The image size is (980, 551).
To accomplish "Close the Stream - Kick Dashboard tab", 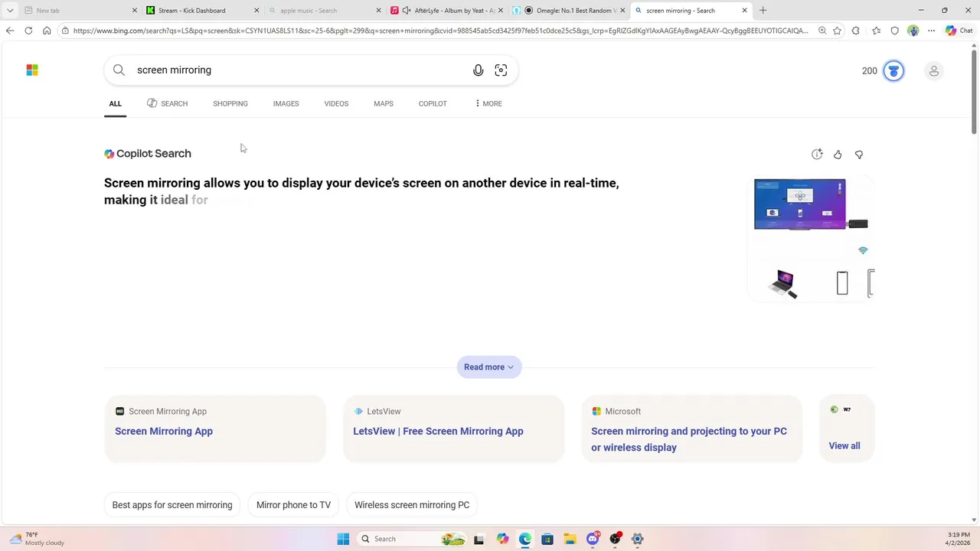I will 256,10.
